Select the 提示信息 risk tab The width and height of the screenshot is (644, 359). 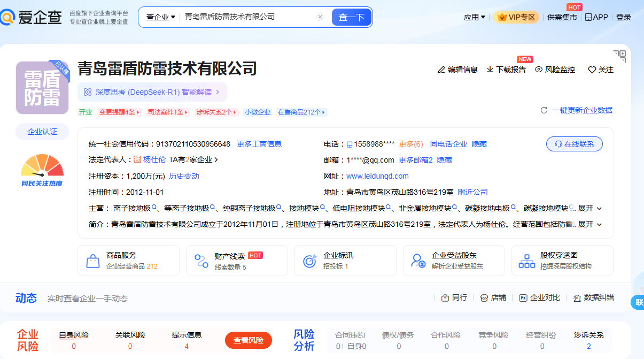(x=187, y=340)
